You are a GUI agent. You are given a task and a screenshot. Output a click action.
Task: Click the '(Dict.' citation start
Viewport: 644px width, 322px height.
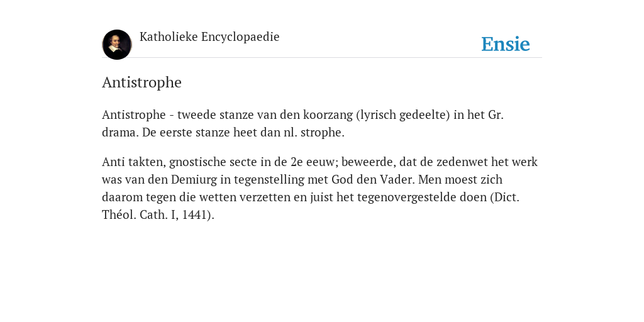click(505, 197)
